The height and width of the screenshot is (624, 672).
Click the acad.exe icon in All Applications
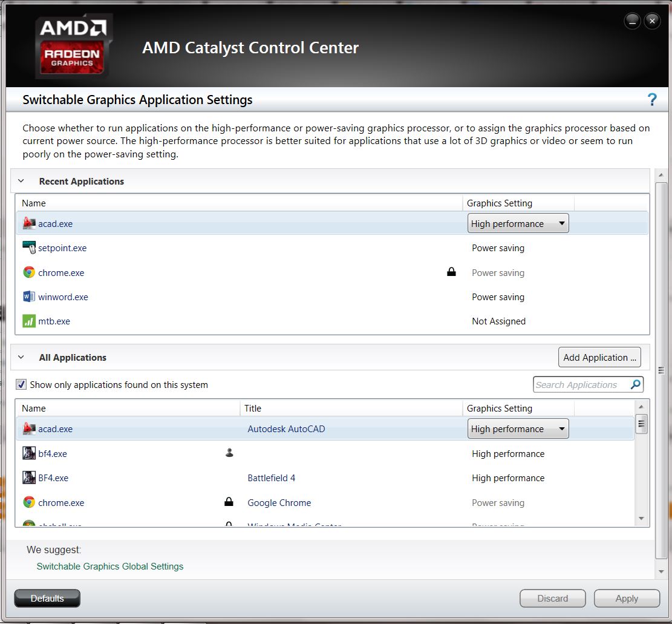pyautogui.click(x=28, y=429)
